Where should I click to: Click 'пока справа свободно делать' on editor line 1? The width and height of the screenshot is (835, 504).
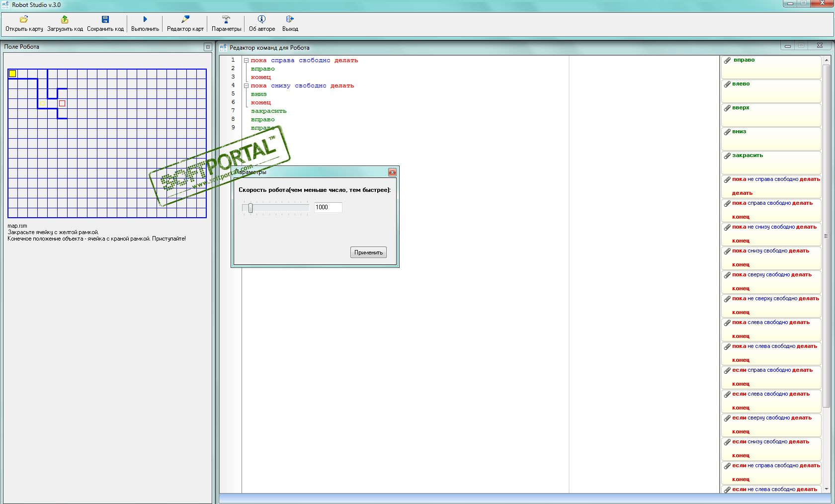pyautogui.click(x=304, y=61)
